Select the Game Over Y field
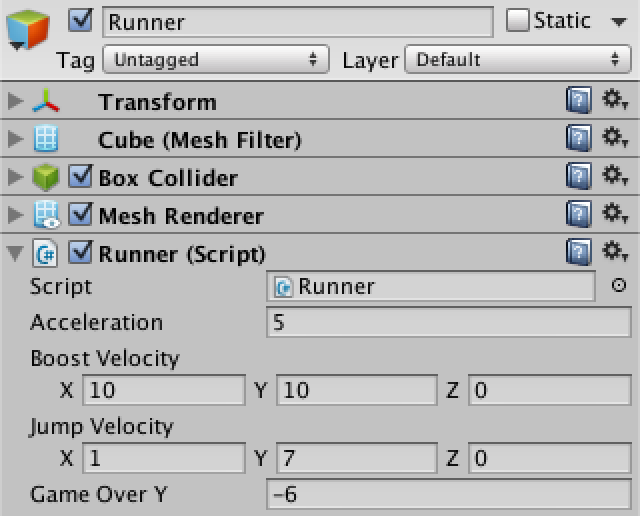The image size is (640, 516). (449, 494)
